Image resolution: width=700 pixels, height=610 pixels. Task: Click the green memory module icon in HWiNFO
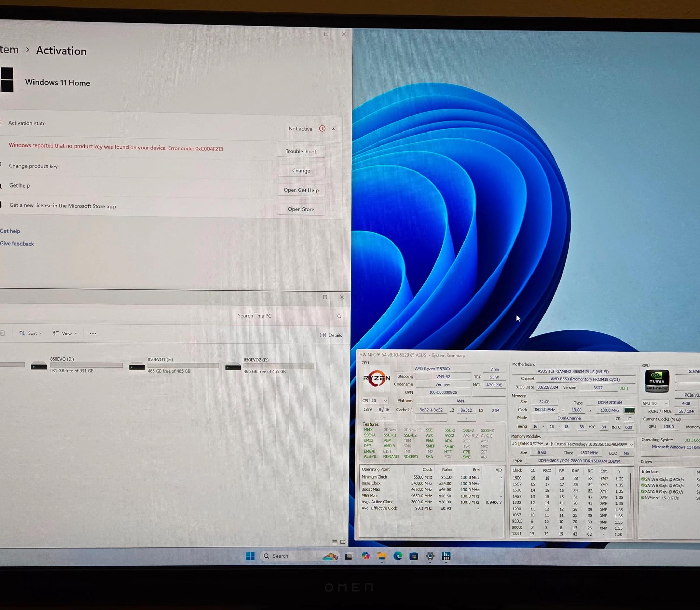click(629, 411)
